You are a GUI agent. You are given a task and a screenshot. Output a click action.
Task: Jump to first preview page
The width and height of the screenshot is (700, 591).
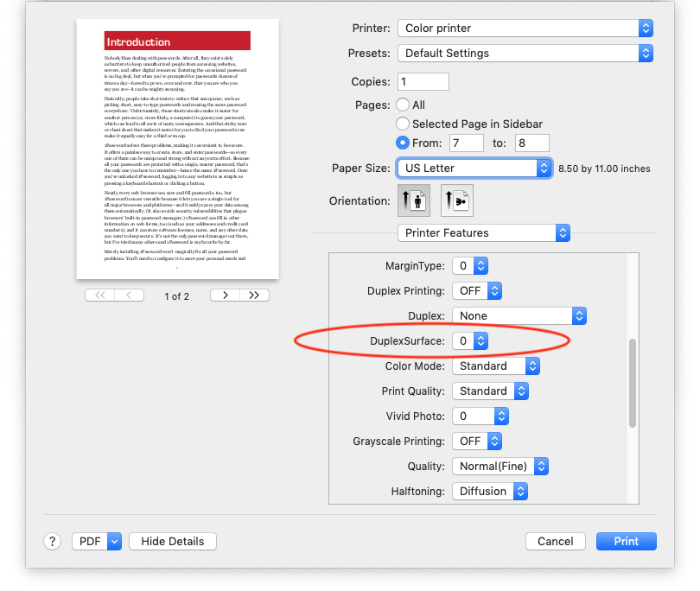click(99, 295)
